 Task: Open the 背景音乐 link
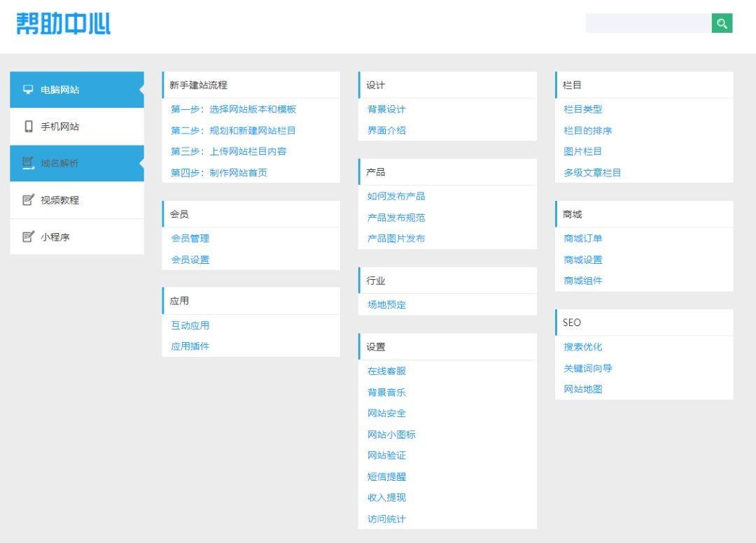(386, 392)
